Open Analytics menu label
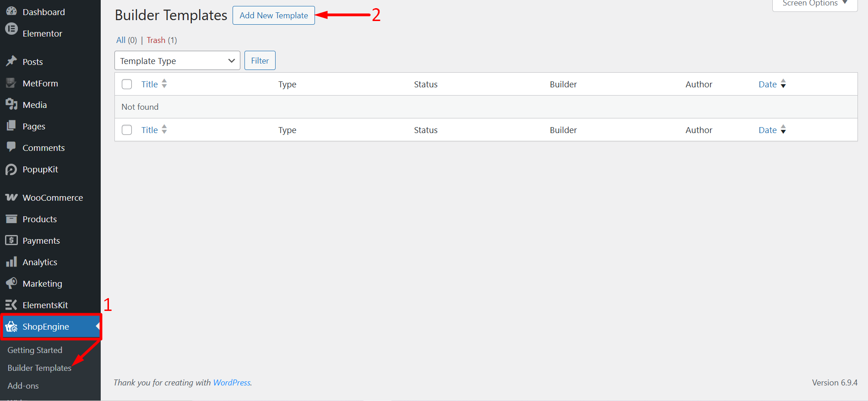 click(40, 262)
